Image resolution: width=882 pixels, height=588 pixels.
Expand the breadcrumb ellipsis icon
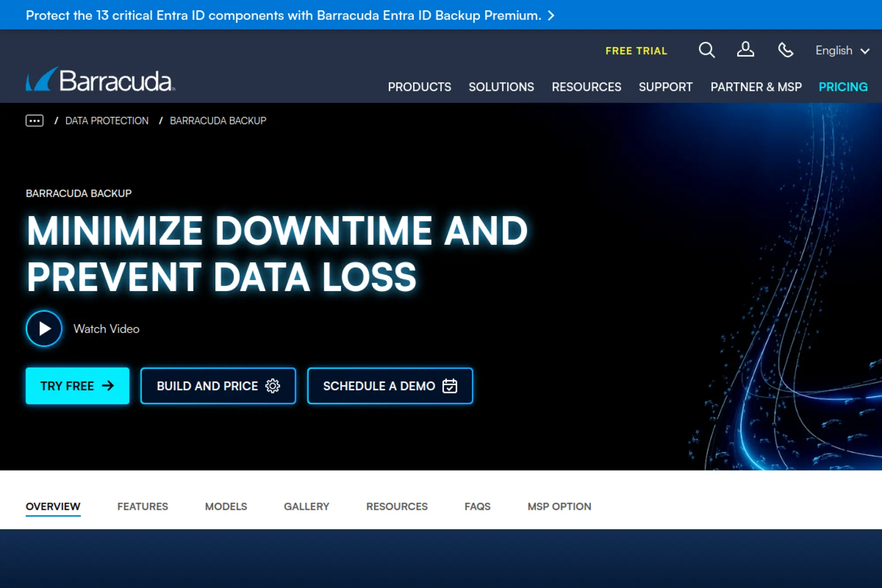pos(34,121)
